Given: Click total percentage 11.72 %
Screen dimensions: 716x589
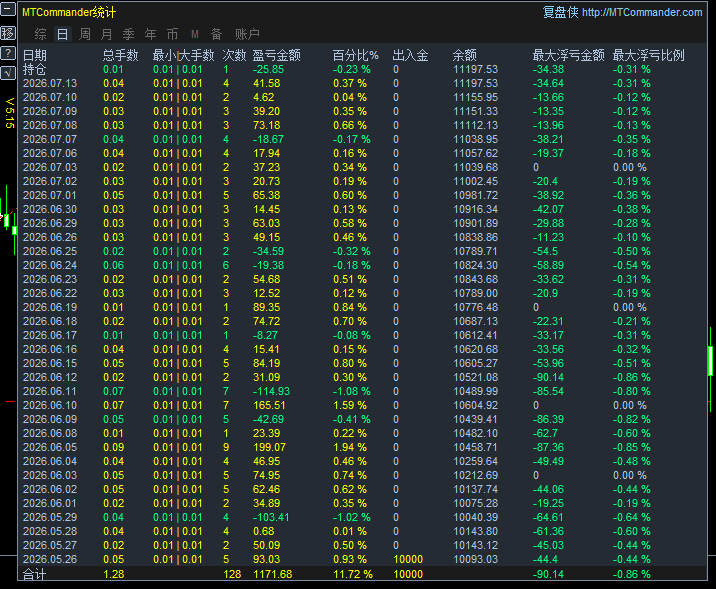Looking at the screenshot, I should [353, 574].
